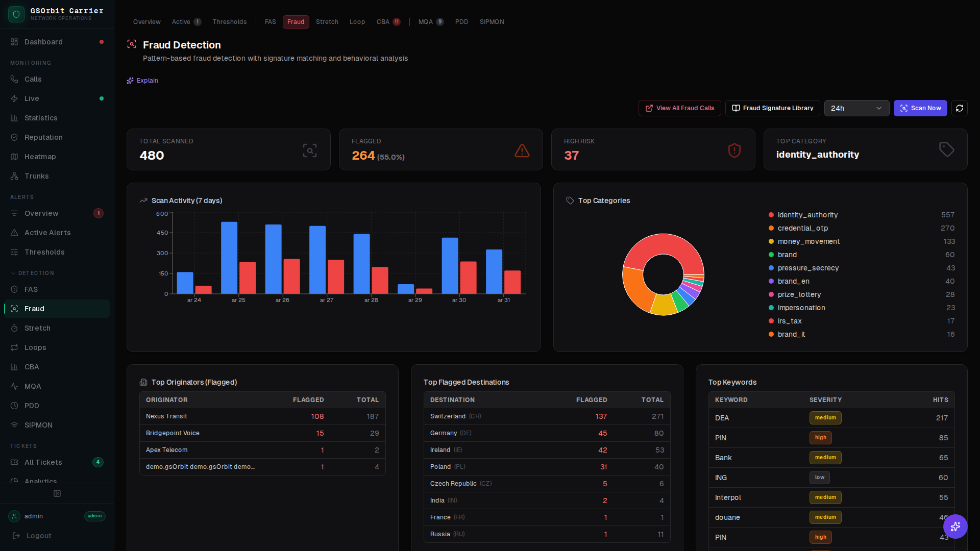Viewport: 980px width, 551px height.
Task: Open SIPMON from the sidebar
Action: point(38,425)
